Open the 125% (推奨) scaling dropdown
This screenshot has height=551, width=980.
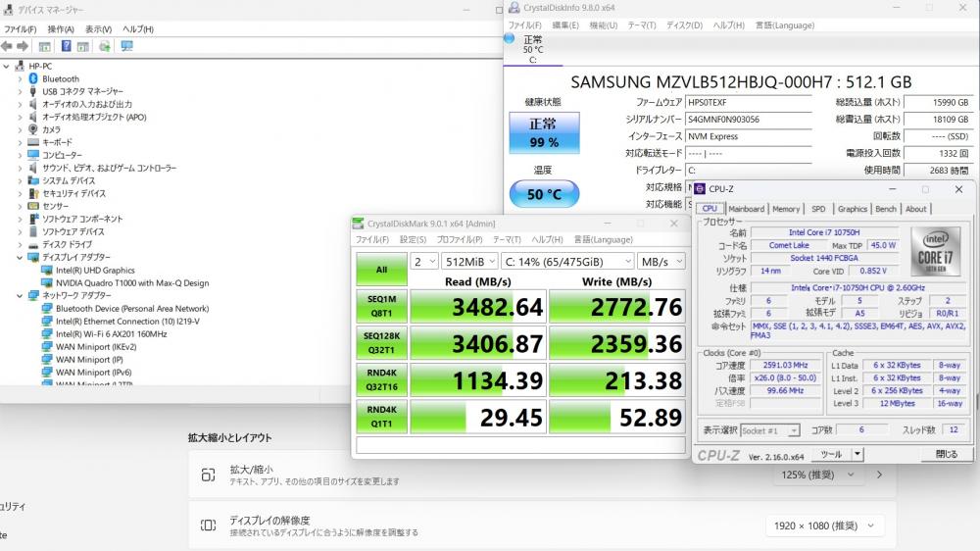tap(817, 475)
